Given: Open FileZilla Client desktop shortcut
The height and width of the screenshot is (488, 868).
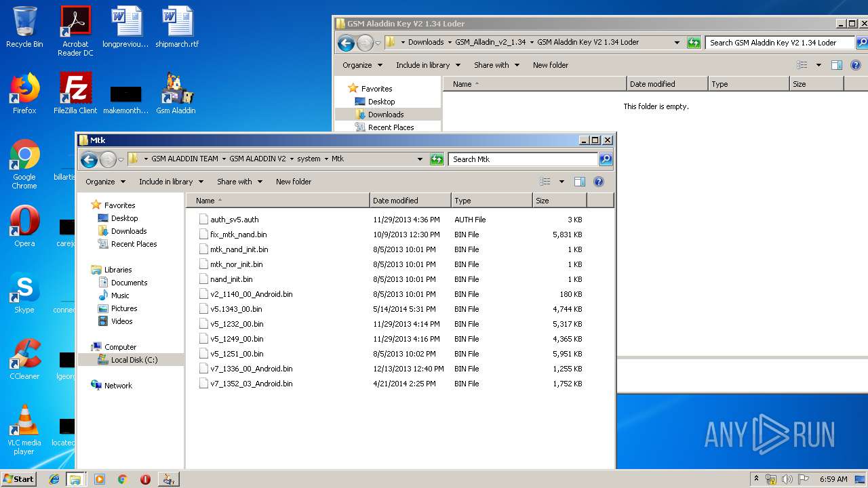Looking at the screenshot, I should pos(75,94).
